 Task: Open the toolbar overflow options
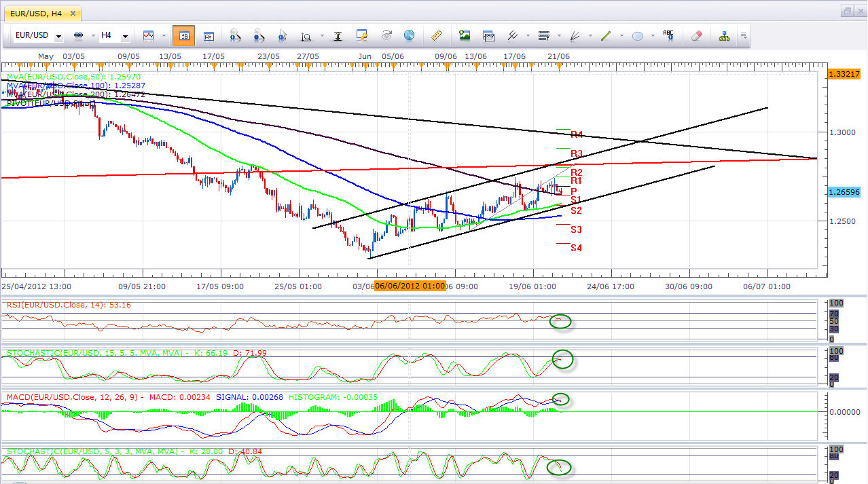[744, 36]
